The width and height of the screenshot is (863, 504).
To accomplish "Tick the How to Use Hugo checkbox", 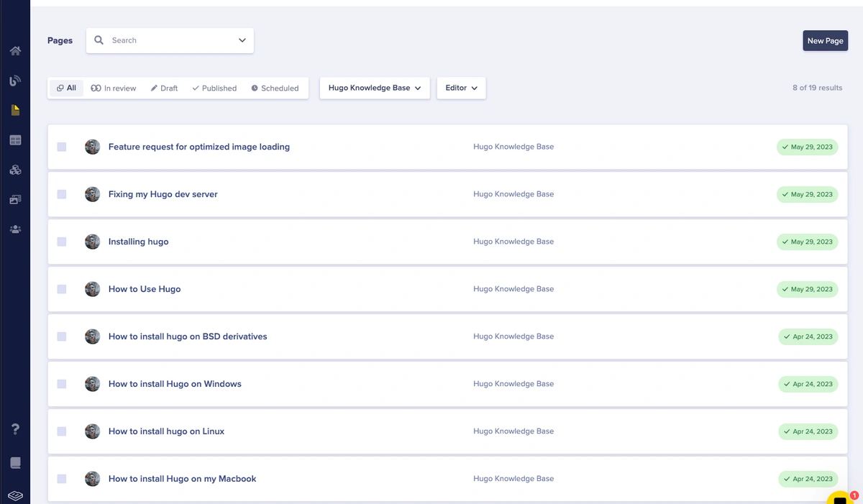I will coord(62,289).
